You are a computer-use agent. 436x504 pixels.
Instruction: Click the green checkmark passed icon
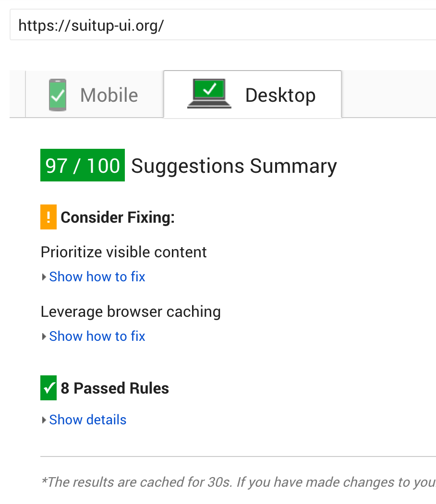point(48,388)
